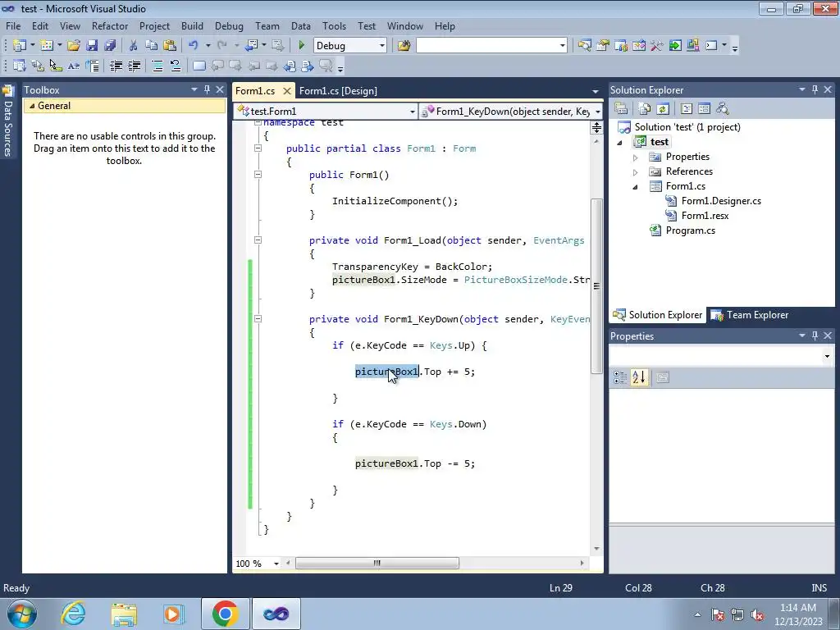Switch Properties panel to categorized view
This screenshot has height=630, width=840.
[620, 377]
